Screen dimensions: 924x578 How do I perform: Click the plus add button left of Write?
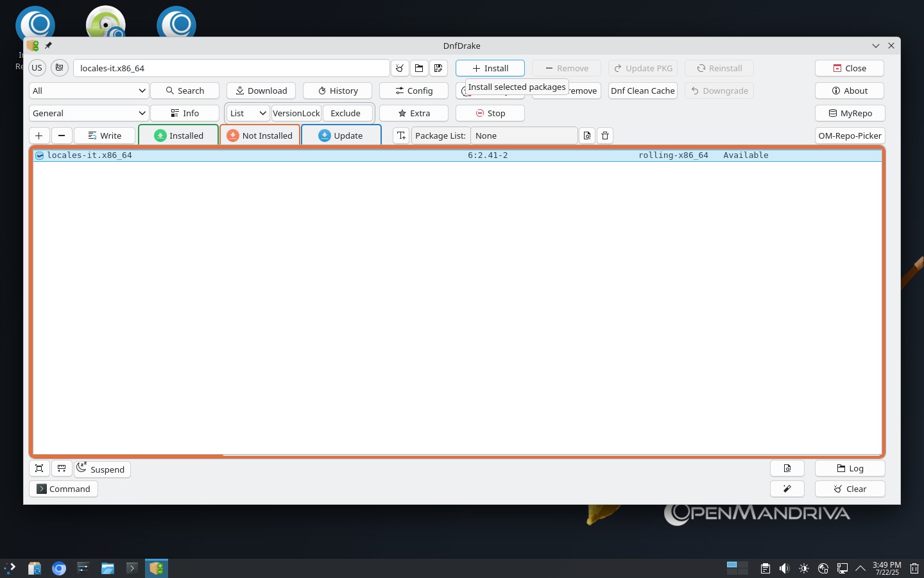click(x=39, y=136)
